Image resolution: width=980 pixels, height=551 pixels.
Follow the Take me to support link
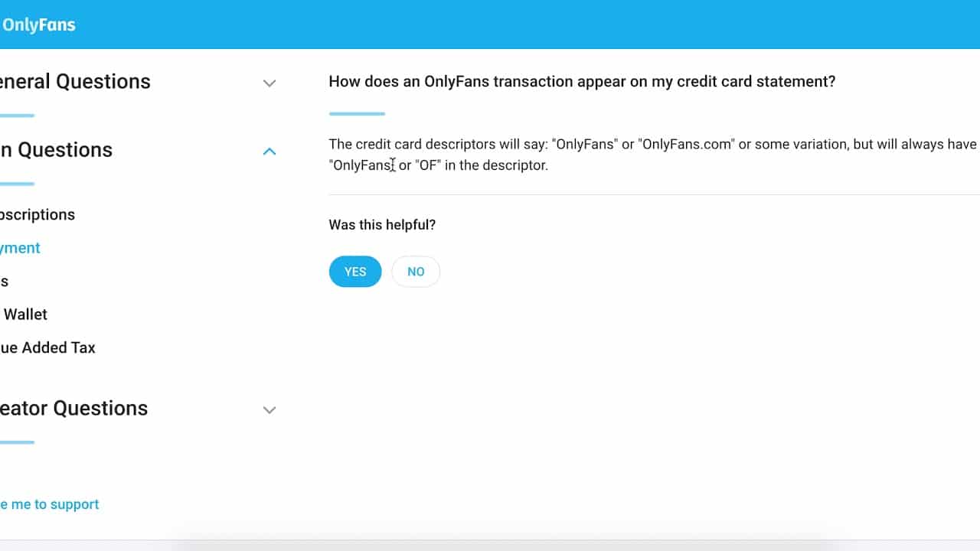click(49, 504)
